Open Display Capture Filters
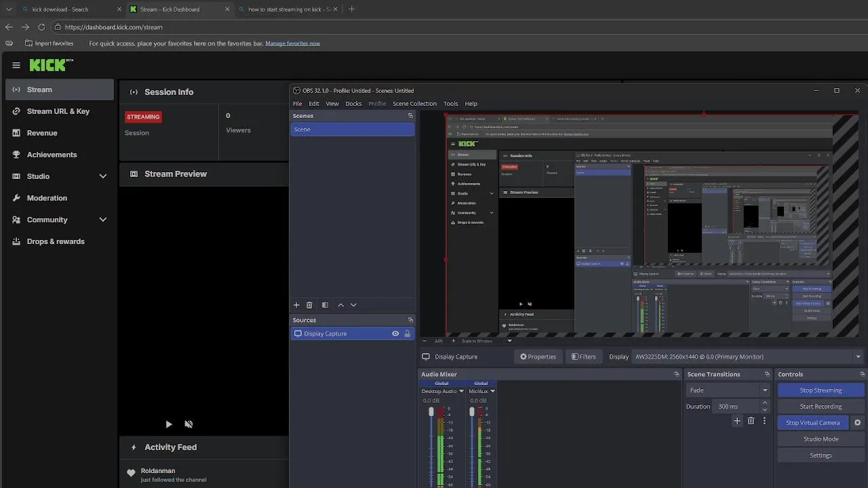868x488 pixels. coord(584,357)
